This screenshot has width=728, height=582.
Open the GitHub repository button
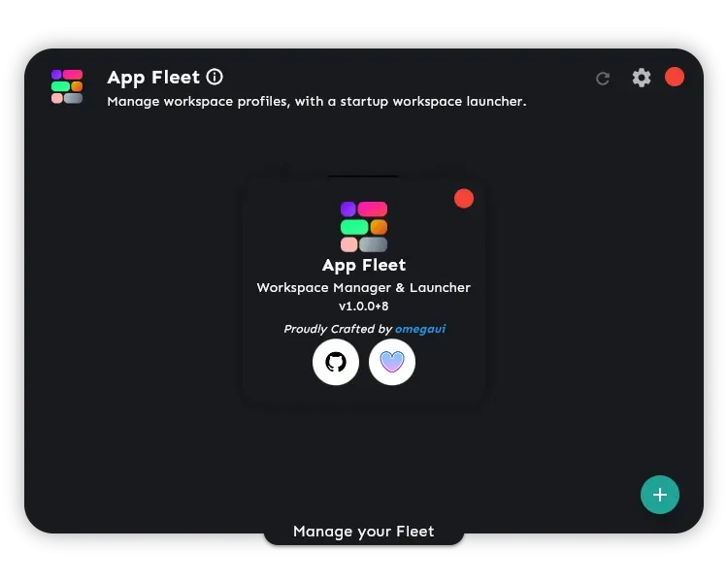[x=336, y=362]
